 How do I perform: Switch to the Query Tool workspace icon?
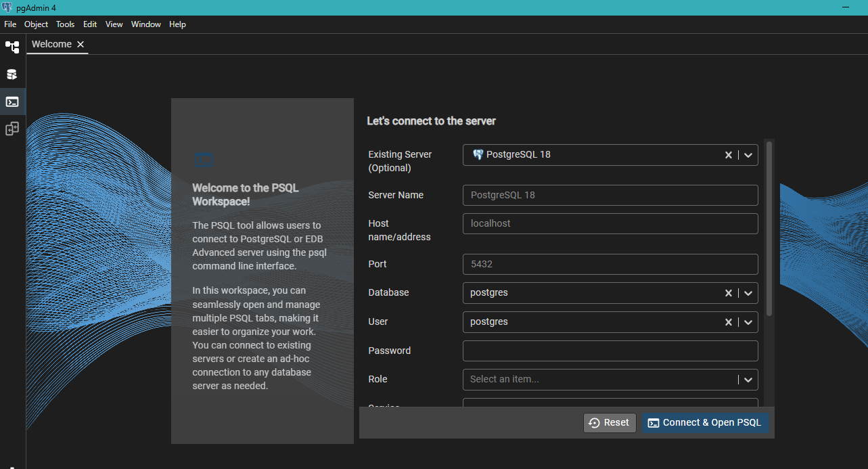(x=12, y=74)
